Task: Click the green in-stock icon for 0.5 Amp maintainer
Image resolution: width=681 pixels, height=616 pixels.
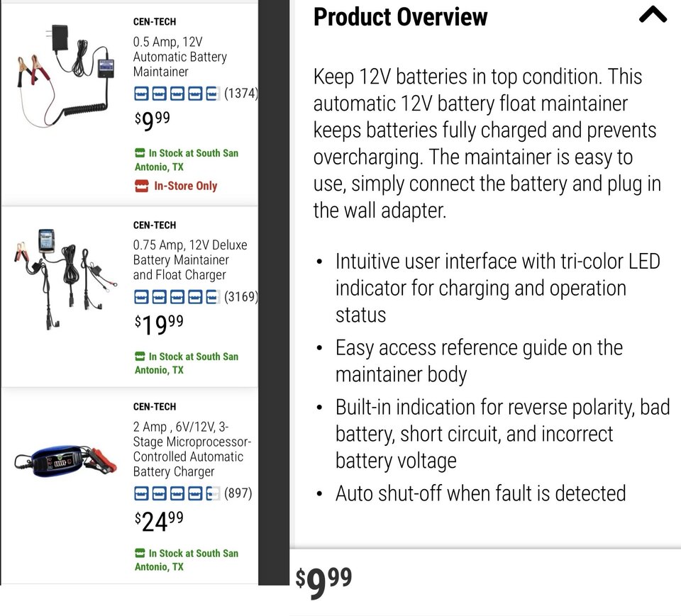Action: click(x=140, y=153)
